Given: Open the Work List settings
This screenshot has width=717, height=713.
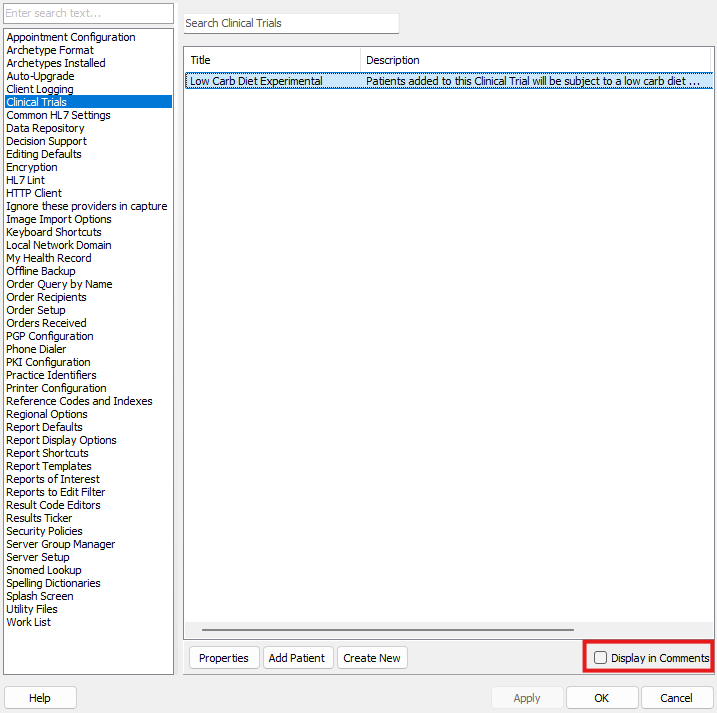Looking at the screenshot, I should pyautogui.click(x=28, y=622).
